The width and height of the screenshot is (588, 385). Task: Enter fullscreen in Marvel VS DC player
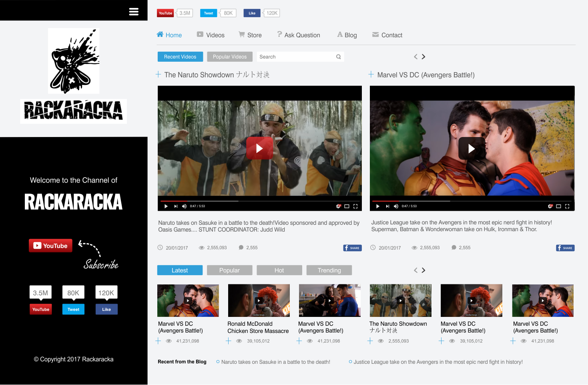pos(567,206)
